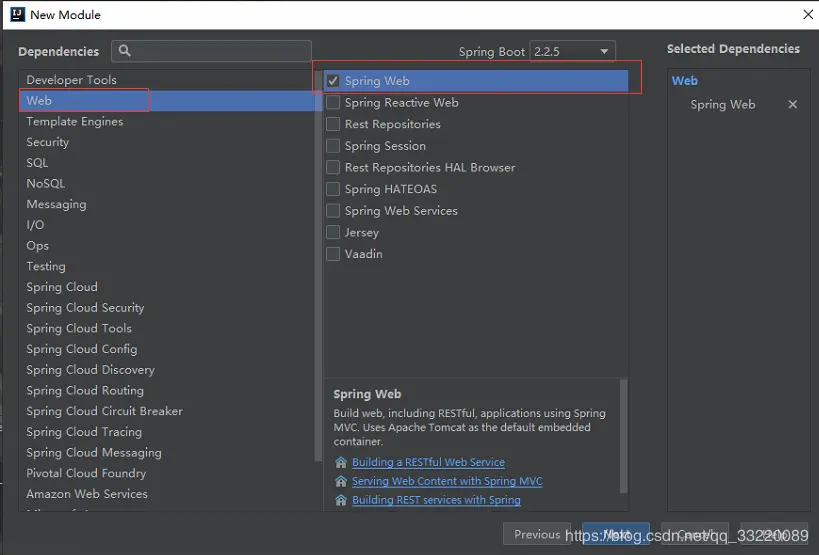The height and width of the screenshot is (555, 819).
Task: Choose Spring Cloud Config category
Action: pos(167,349)
